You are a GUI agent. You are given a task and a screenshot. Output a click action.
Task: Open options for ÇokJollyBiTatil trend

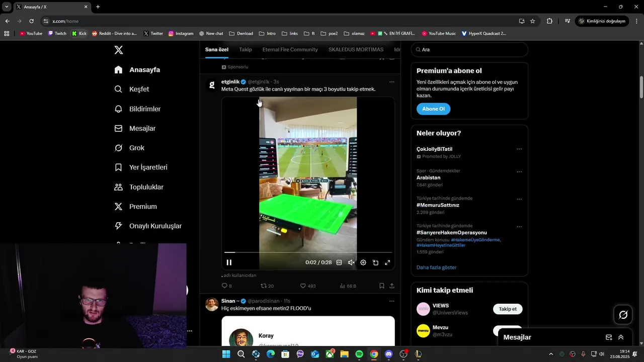click(519, 149)
